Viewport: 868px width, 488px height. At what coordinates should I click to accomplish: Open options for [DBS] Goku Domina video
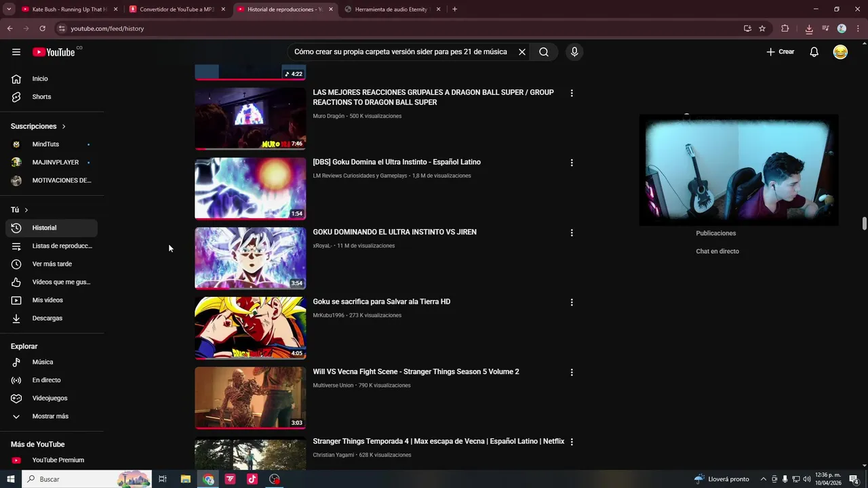coord(572,163)
